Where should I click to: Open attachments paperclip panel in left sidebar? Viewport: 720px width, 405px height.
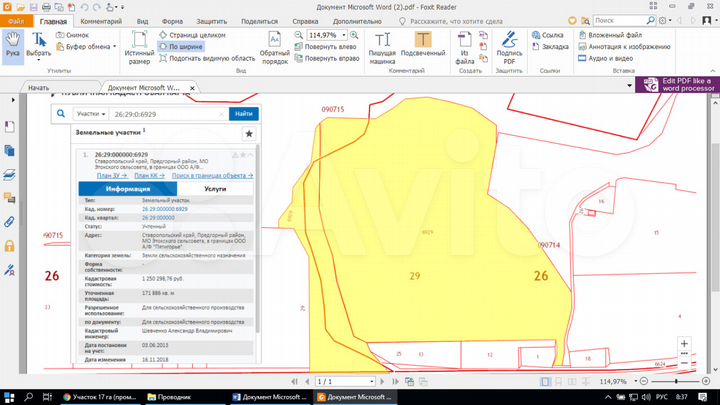coord(9,221)
